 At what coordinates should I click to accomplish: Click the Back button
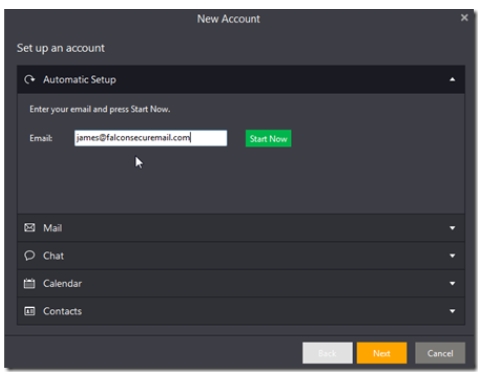coord(327,353)
